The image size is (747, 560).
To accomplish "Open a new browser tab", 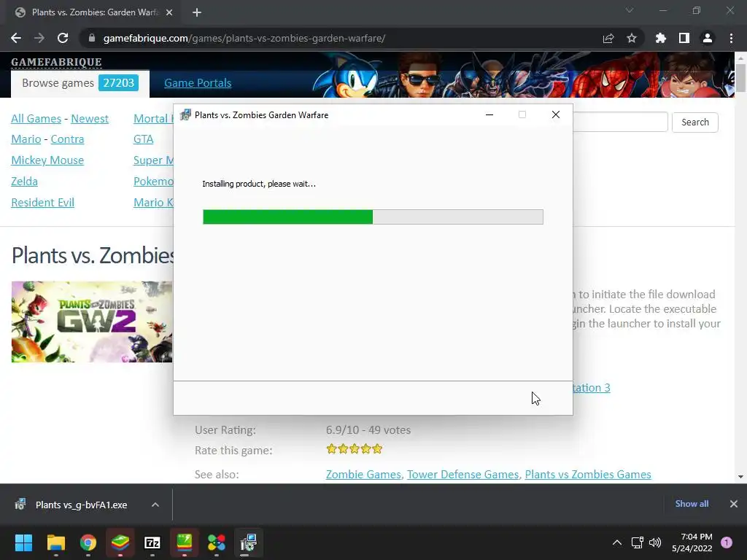I will point(197,12).
